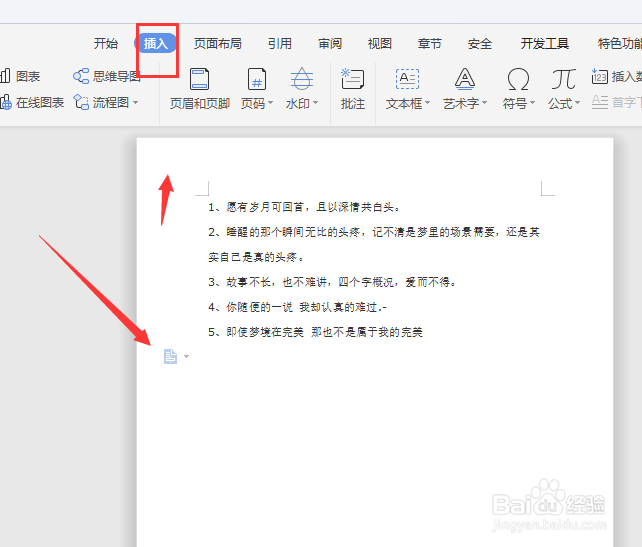Open the 引用 tab

pyautogui.click(x=280, y=43)
